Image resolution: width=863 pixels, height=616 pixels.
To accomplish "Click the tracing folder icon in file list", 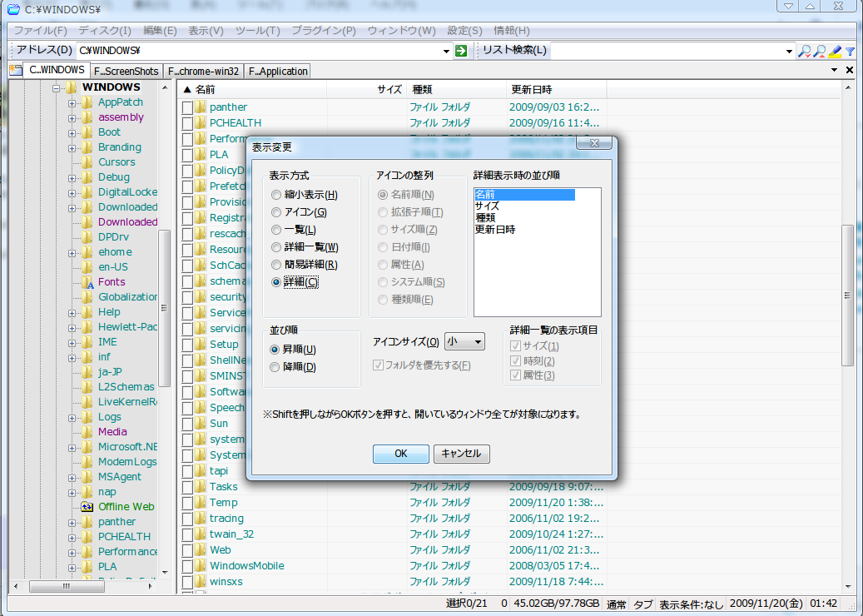I will point(201,519).
